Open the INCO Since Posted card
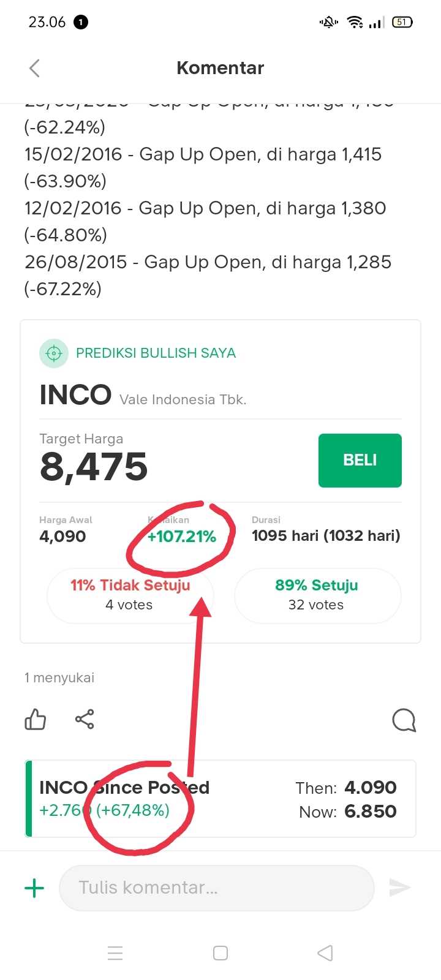Screen dimensions: 441x980 coord(221,799)
